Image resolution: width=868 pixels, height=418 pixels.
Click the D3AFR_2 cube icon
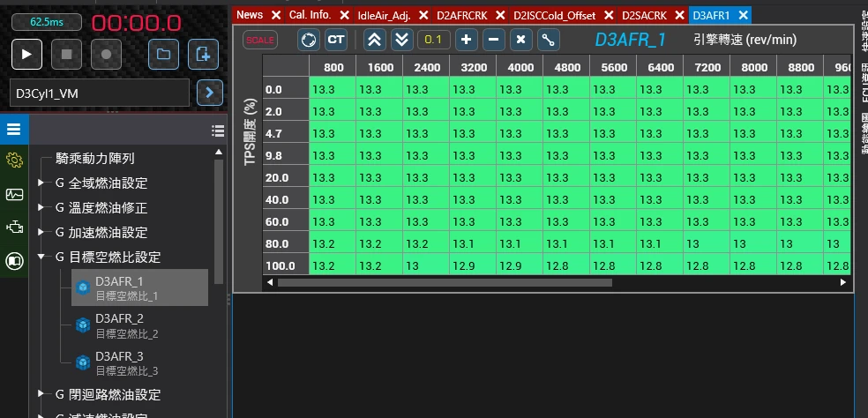coord(83,325)
